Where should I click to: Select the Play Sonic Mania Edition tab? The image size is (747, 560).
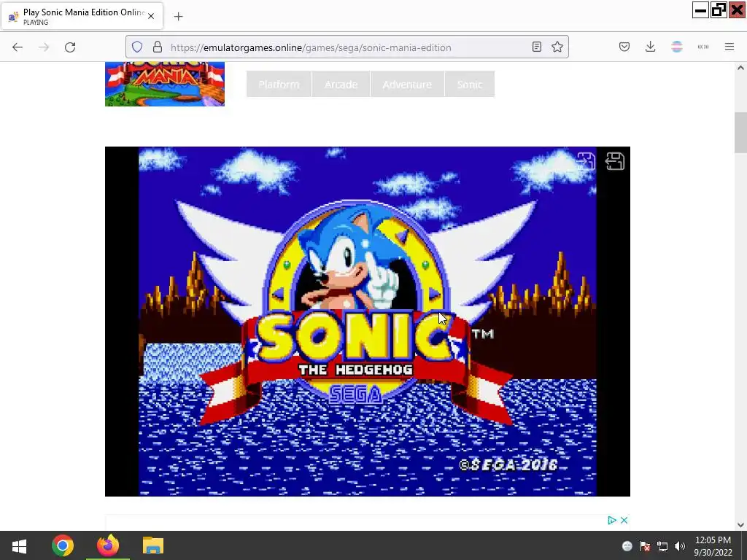pyautogui.click(x=82, y=16)
